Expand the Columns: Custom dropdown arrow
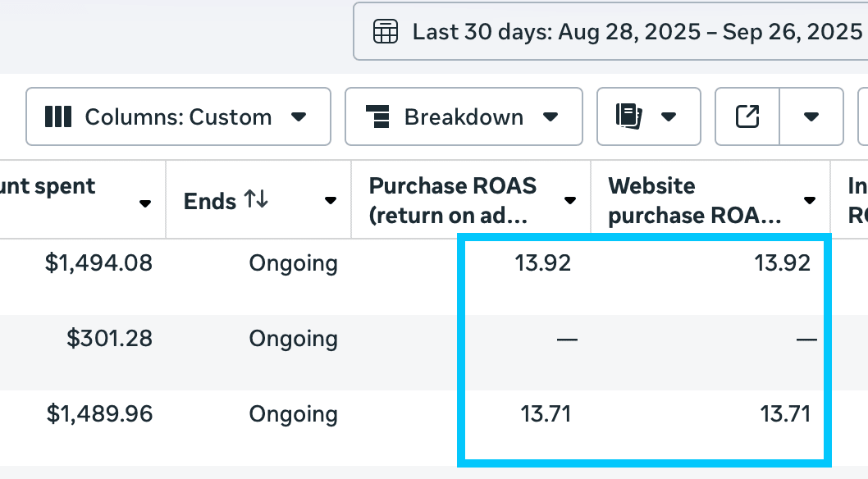 299,116
